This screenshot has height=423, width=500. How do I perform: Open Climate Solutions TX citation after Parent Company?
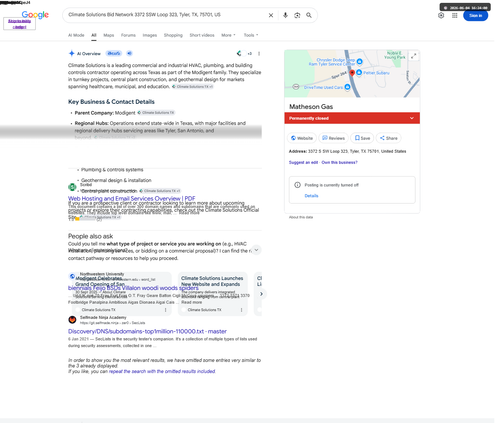point(156,113)
